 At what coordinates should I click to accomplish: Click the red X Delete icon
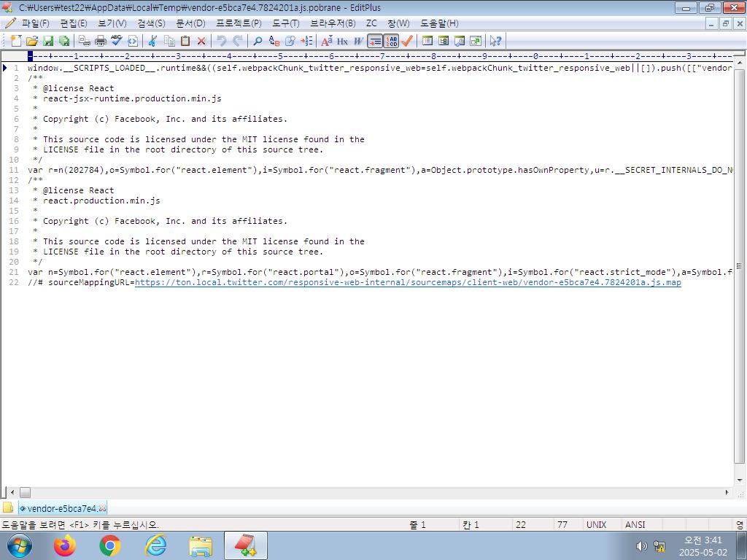coord(201,41)
